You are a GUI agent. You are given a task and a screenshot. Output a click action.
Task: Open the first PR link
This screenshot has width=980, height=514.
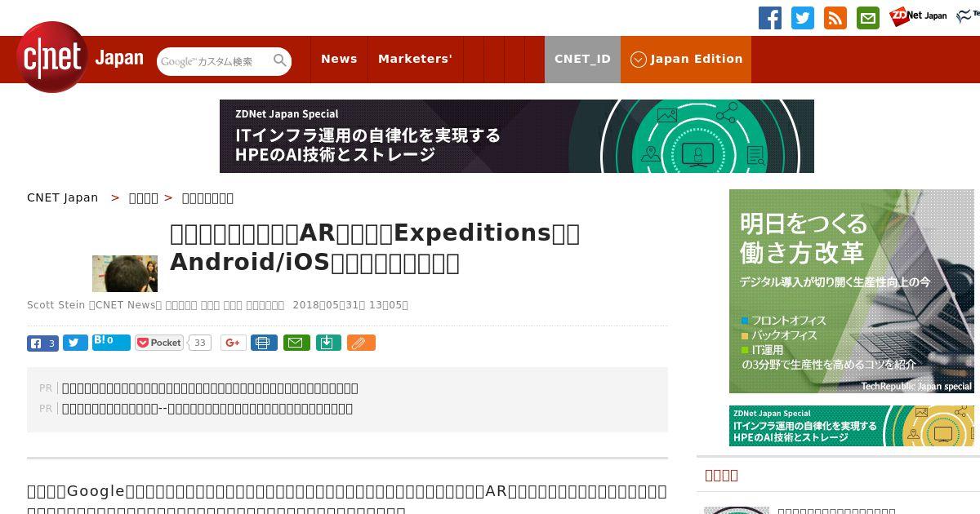[210, 388]
